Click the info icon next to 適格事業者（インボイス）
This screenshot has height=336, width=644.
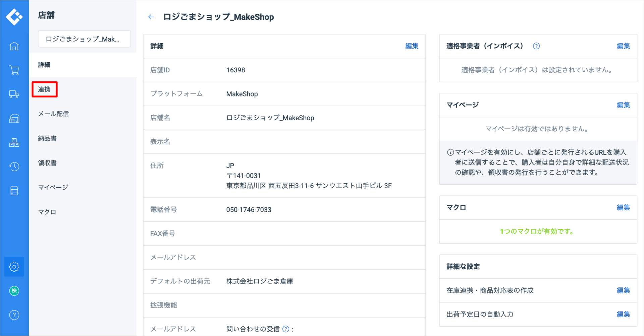point(536,46)
